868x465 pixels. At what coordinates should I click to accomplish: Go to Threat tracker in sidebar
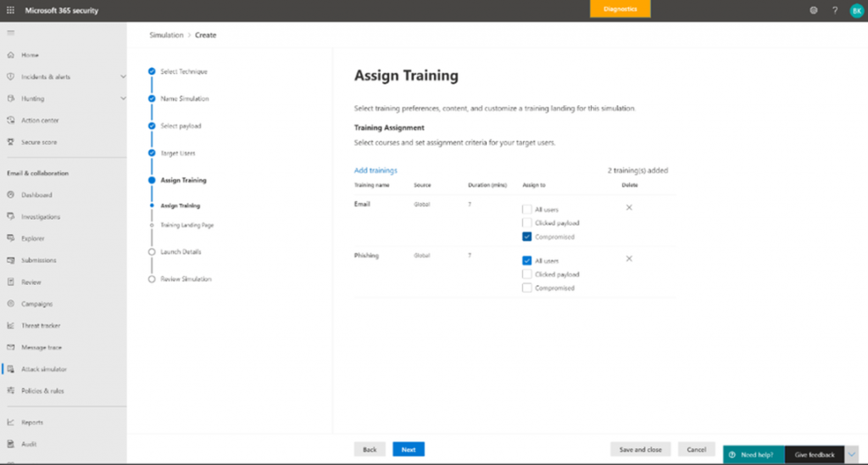click(41, 326)
